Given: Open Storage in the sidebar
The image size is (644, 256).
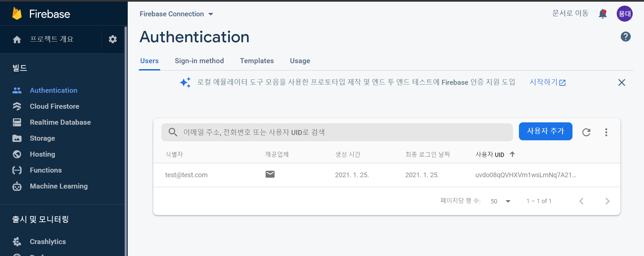Looking at the screenshot, I should [x=42, y=138].
